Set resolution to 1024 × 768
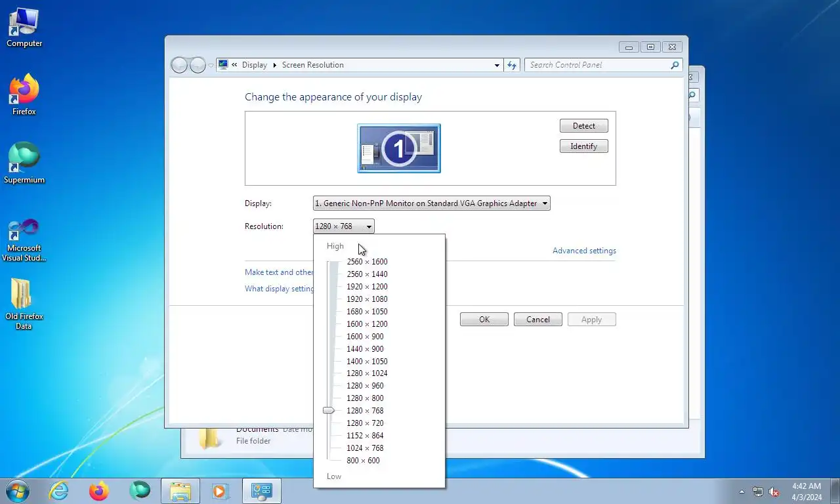 pyautogui.click(x=365, y=448)
